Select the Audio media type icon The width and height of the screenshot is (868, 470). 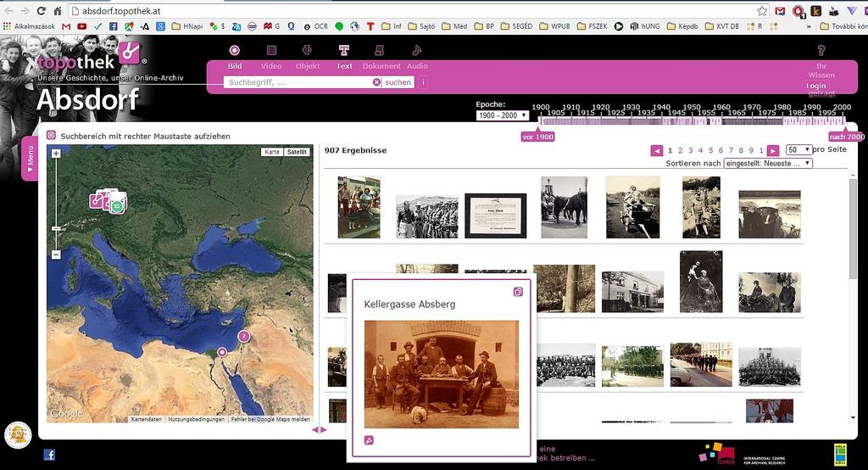[x=417, y=50]
